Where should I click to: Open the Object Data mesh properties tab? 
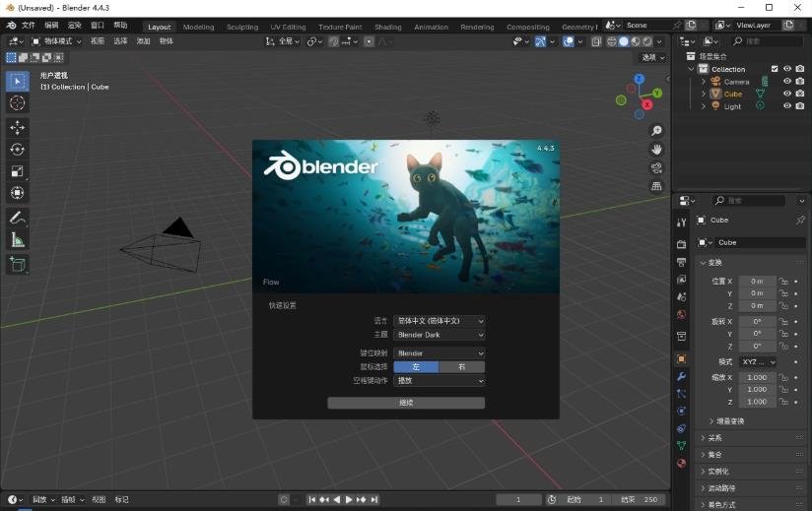[682, 446]
